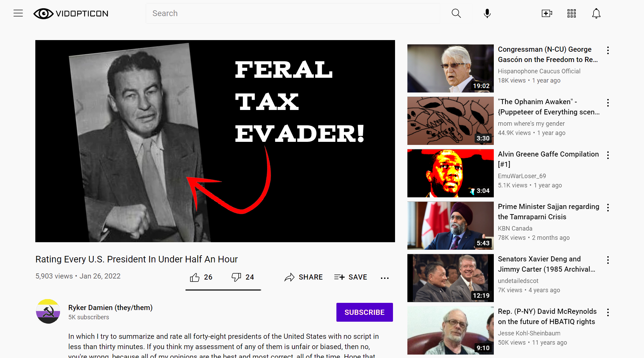Open options menu for Prime Minister Sajjan video
The height and width of the screenshot is (358, 644).
tap(608, 208)
